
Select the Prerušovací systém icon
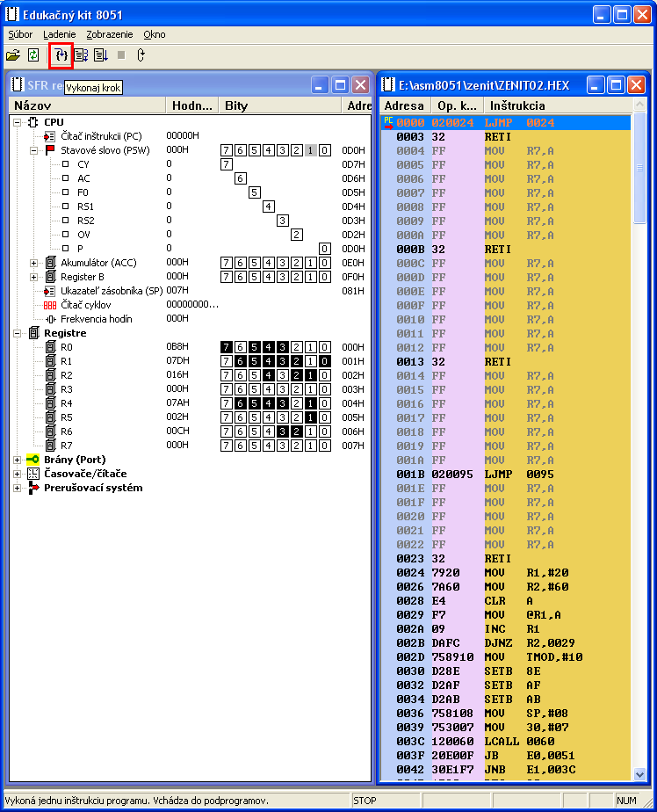click(33, 488)
